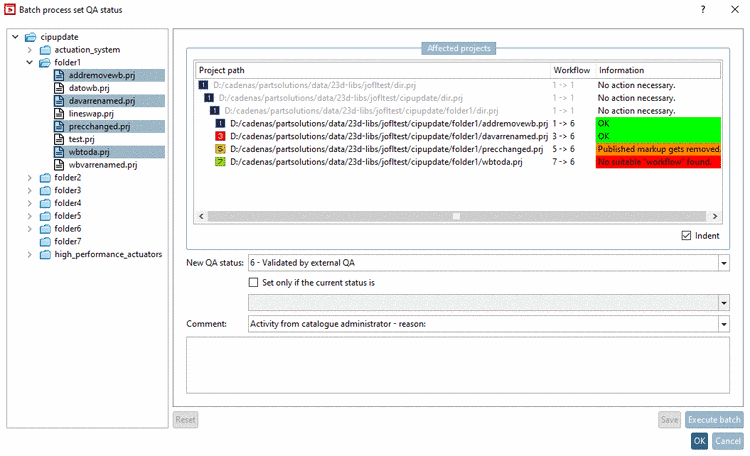This screenshot has height=456, width=750.
Task: Click the yellow status 5 icon of precchanged.prj row
Action: pyautogui.click(x=220, y=149)
